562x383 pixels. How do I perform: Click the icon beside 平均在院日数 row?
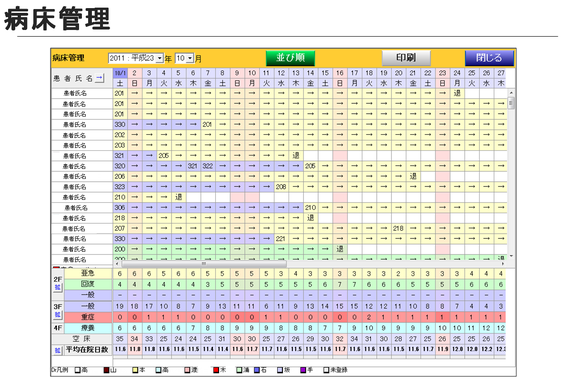pos(57,350)
